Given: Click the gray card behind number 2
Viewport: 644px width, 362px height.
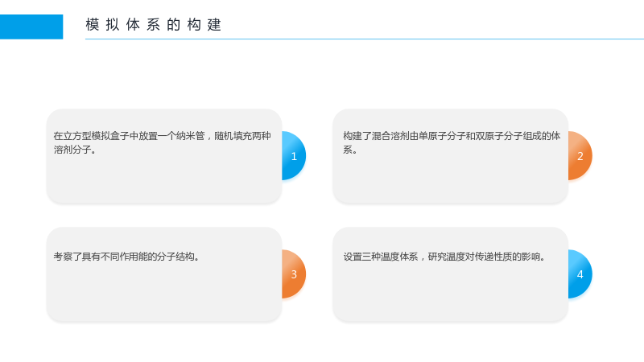Looking at the screenshot, I should [x=451, y=156].
